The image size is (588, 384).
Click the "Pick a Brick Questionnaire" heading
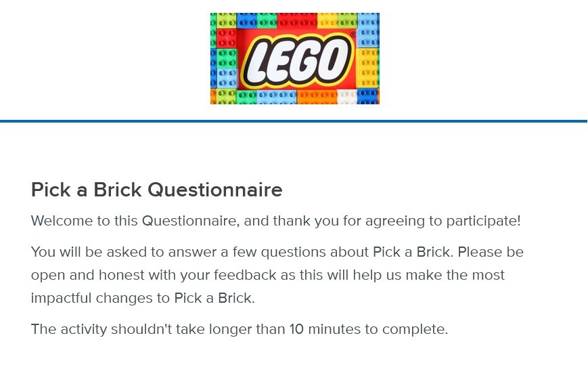click(x=156, y=190)
